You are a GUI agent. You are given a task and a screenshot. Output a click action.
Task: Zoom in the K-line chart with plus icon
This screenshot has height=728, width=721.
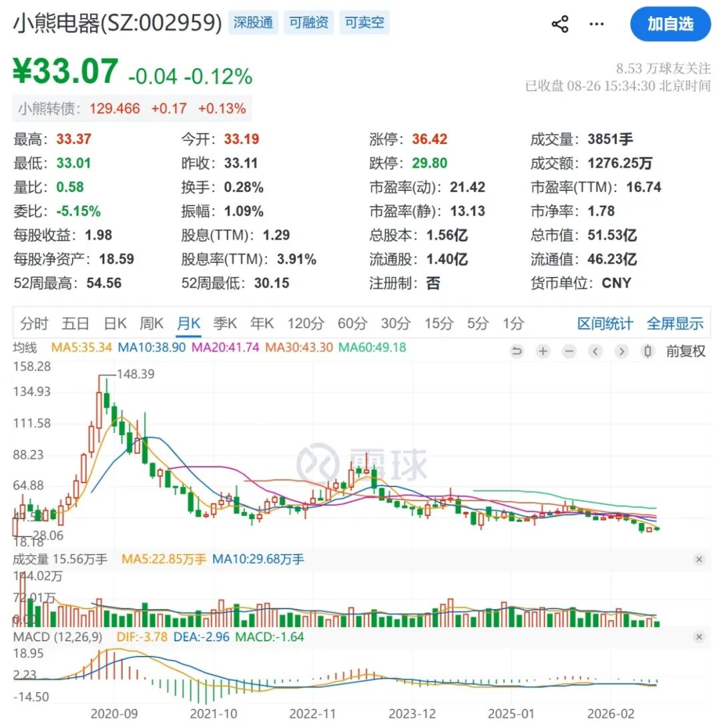(543, 351)
